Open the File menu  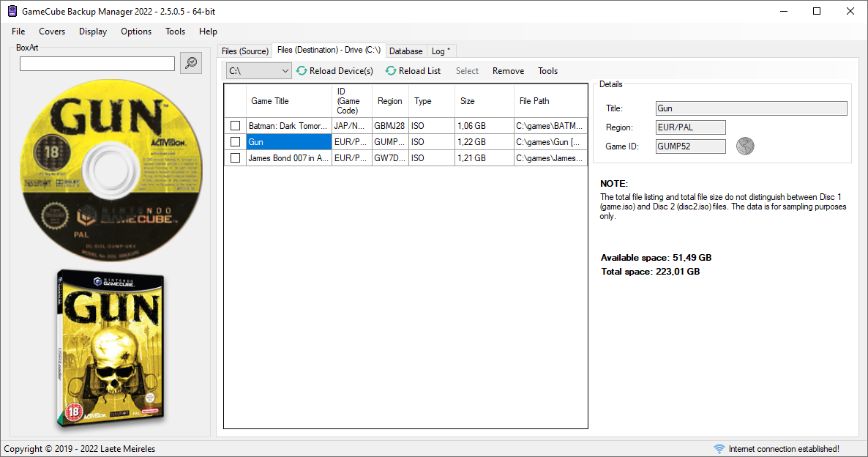[18, 31]
